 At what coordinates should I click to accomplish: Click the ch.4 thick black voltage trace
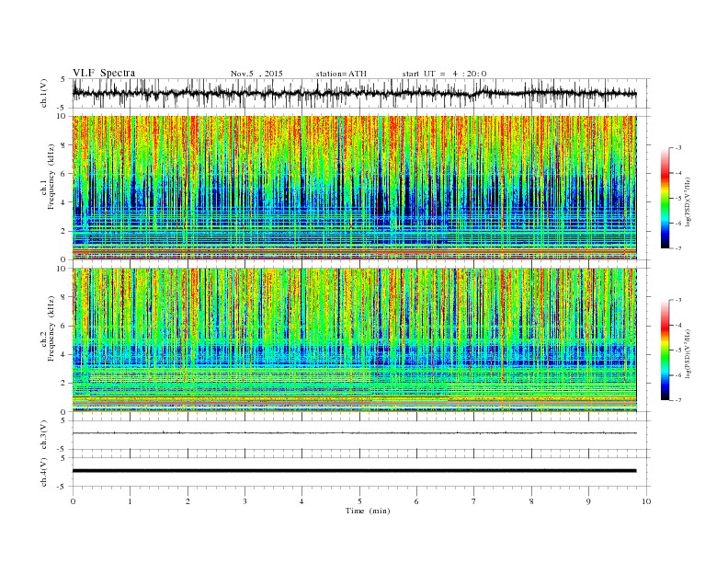(x=354, y=471)
